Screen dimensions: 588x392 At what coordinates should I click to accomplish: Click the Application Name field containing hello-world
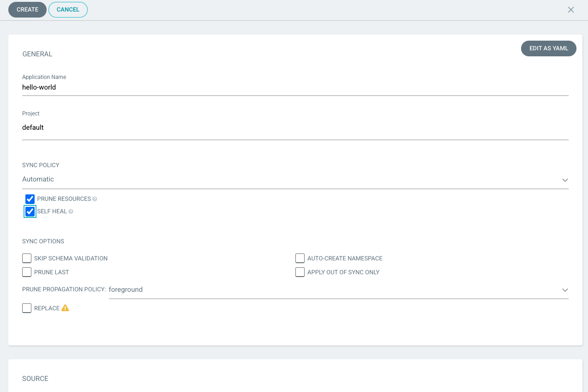pyautogui.click(x=294, y=87)
